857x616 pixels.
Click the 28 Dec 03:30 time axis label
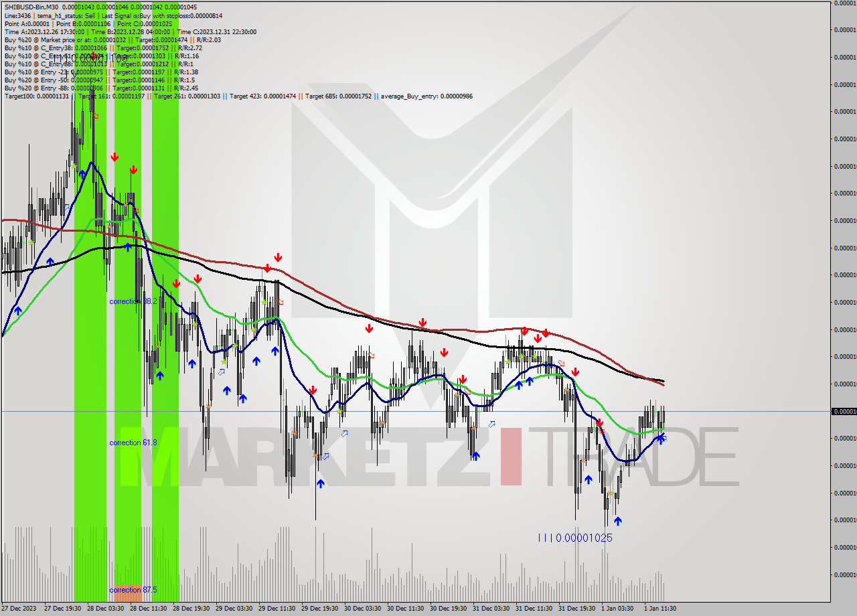click(x=105, y=608)
